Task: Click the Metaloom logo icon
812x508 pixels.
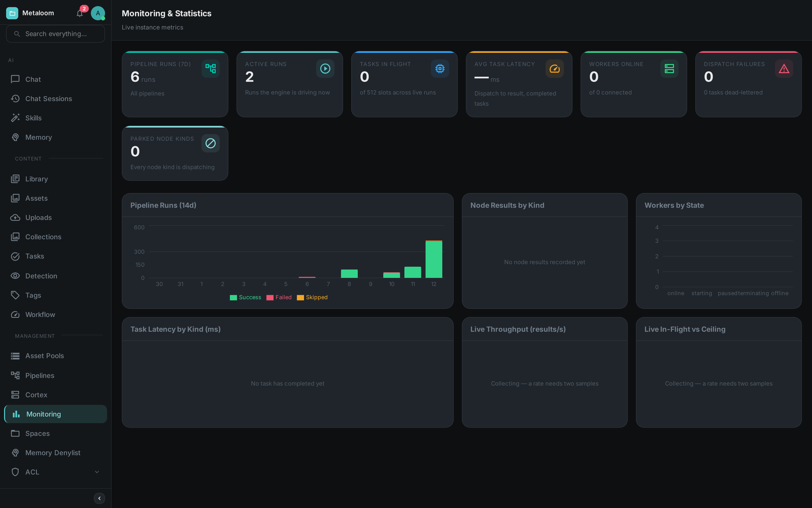Action: point(12,13)
